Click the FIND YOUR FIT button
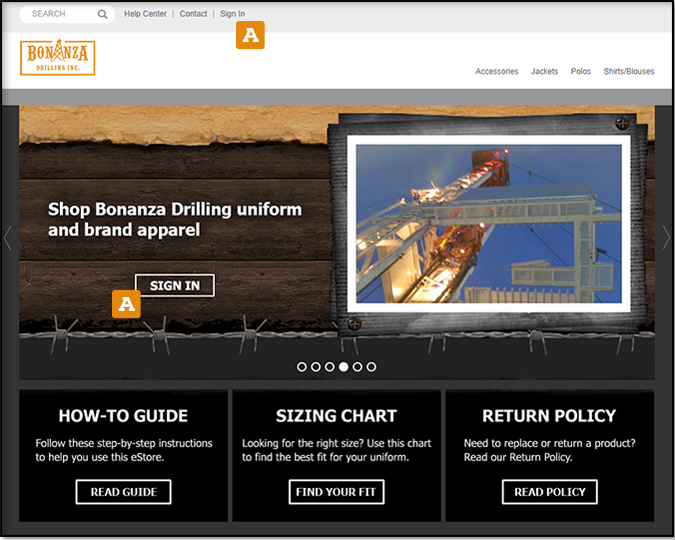Viewport: 675px width, 540px height. [336, 492]
